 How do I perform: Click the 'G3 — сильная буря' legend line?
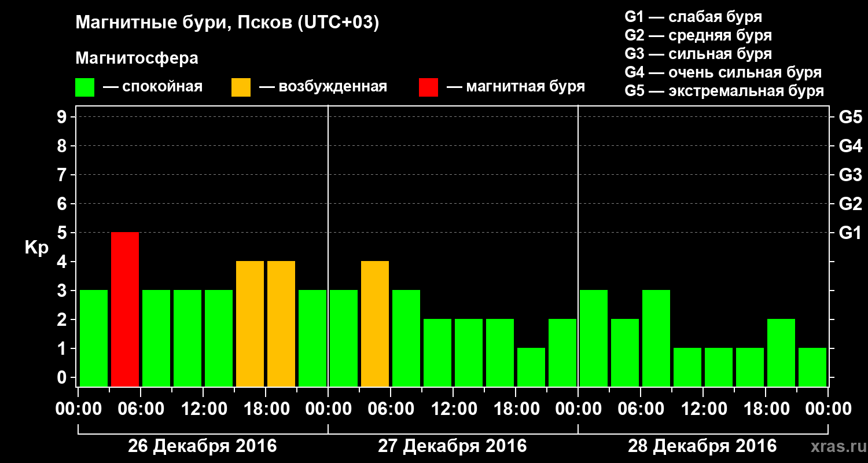coord(698,54)
